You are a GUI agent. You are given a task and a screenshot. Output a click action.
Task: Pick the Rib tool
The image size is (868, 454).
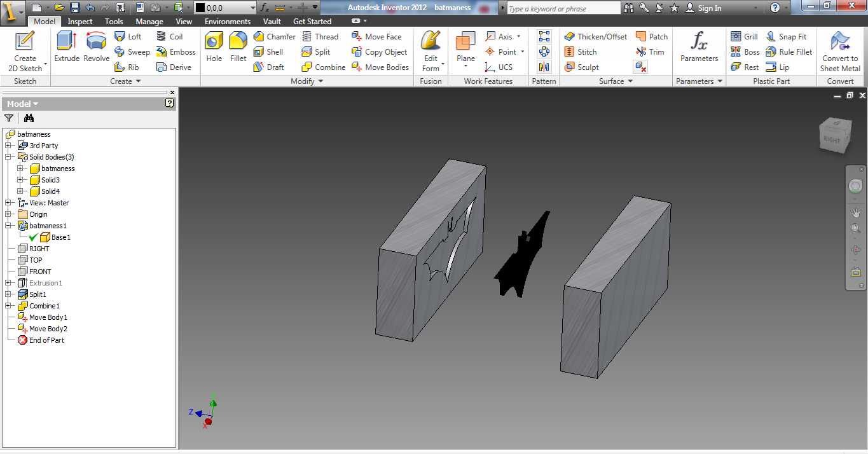127,67
